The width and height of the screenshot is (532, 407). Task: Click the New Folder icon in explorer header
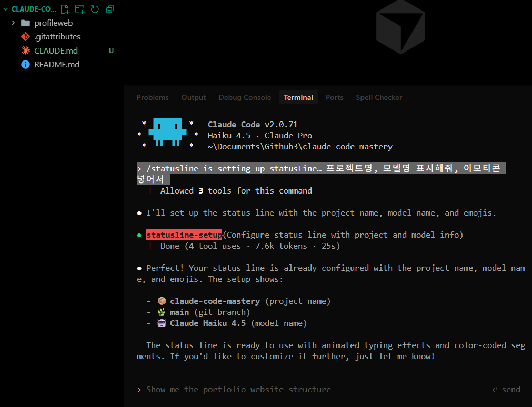tap(80, 9)
